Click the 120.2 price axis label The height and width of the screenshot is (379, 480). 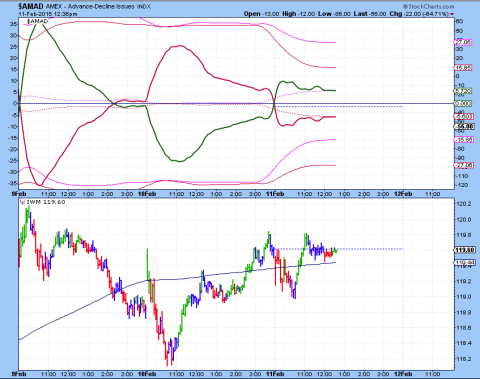(x=464, y=204)
